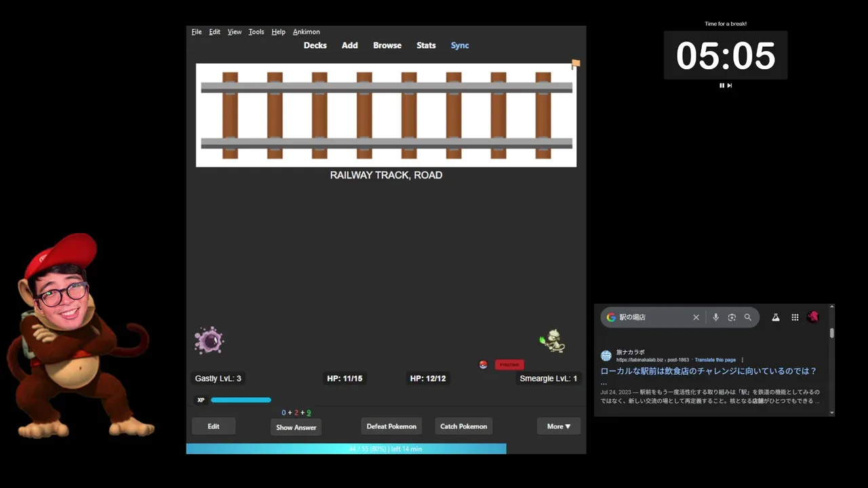Open the Ankimon menu
Image resolution: width=868 pixels, height=488 pixels.
[x=307, y=32]
